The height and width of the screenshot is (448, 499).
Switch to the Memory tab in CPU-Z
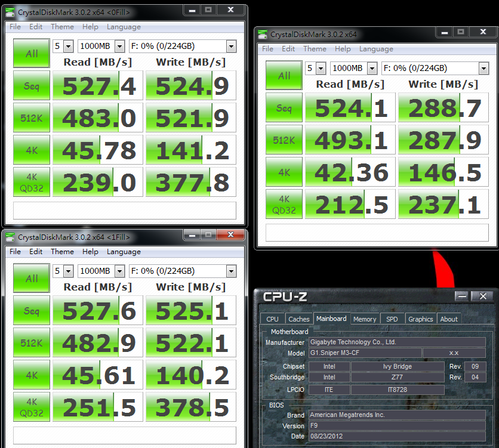365,319
